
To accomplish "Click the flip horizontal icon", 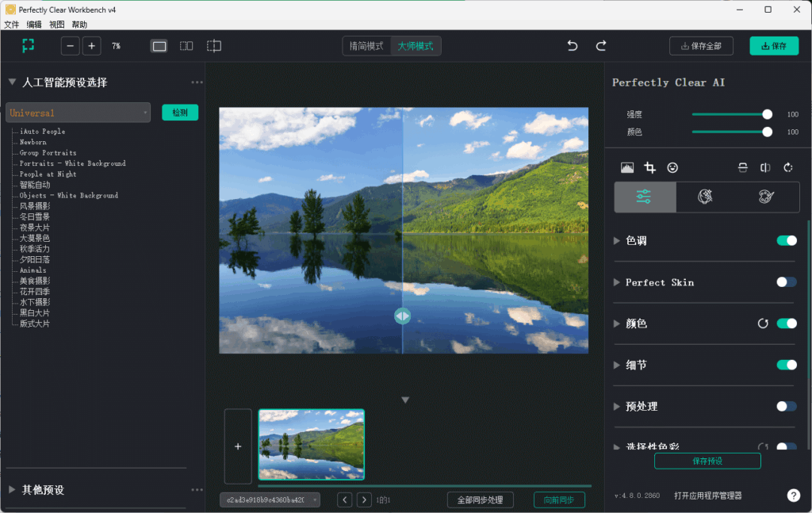I will coord(765,167).
